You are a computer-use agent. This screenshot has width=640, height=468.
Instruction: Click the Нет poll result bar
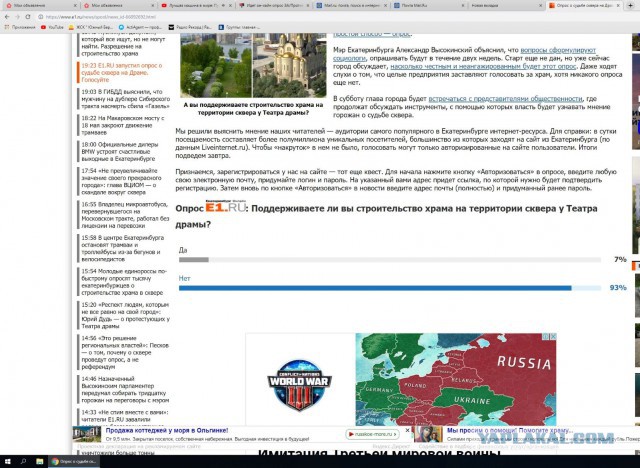coord(390,288)
